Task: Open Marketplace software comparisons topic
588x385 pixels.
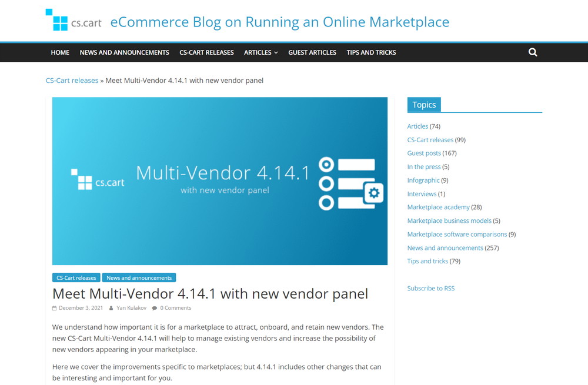Action: (x=457, y=235)
